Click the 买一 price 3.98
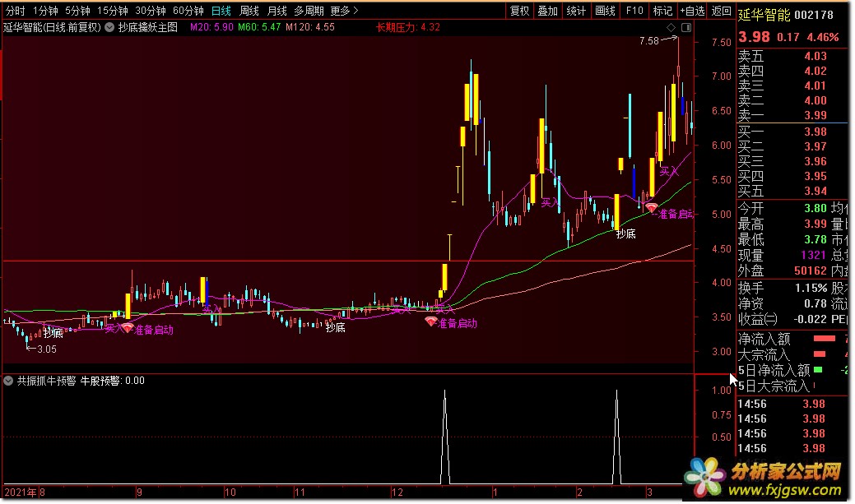855x504 pixels. pyautogui.click(x=816, y=132)
